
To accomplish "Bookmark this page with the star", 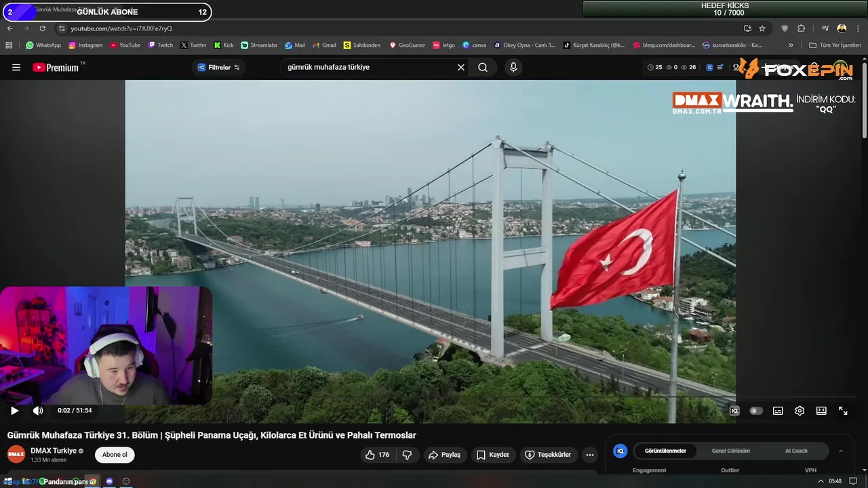I will [x=762, y=28].
